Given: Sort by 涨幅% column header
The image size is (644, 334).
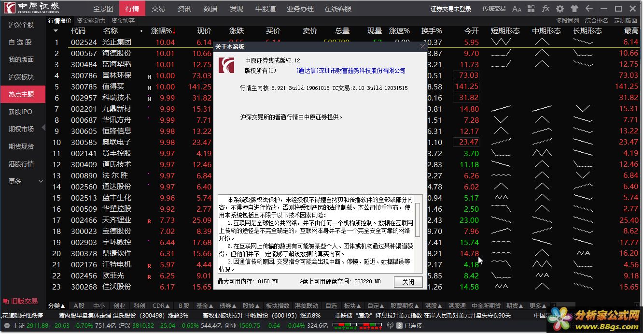Looking at the screenshot, I should pos(163,30).
